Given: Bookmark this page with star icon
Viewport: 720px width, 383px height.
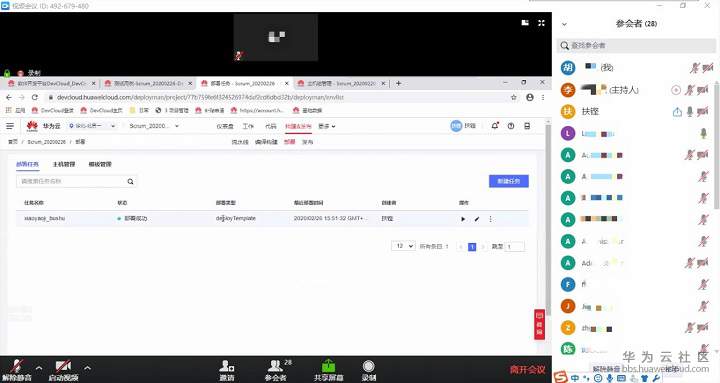Looking at the screenshot, I should pyautogui.click(x=514, y=97).
